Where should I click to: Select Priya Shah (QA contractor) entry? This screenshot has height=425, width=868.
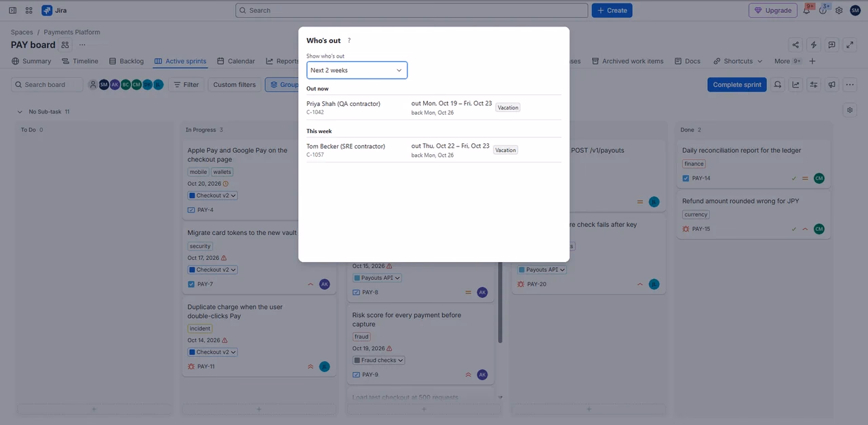[434, 107]
